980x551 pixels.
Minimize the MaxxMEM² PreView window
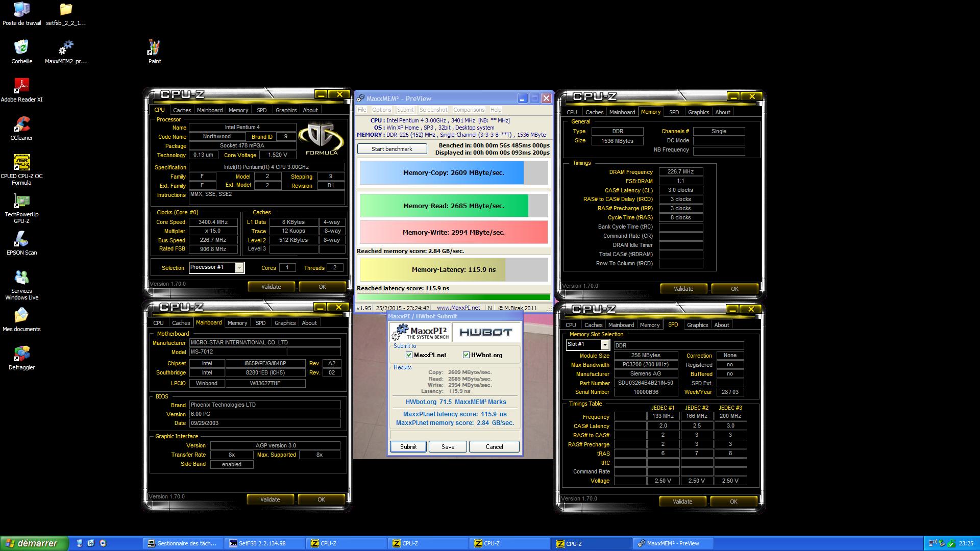pyautogui.click(x=522, y=98)
